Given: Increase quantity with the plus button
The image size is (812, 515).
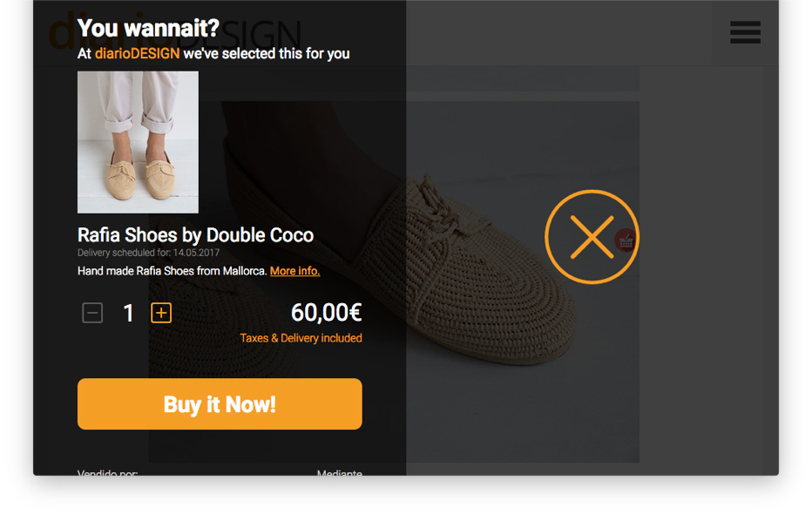Looking at the screenshot, I should 161,313.
